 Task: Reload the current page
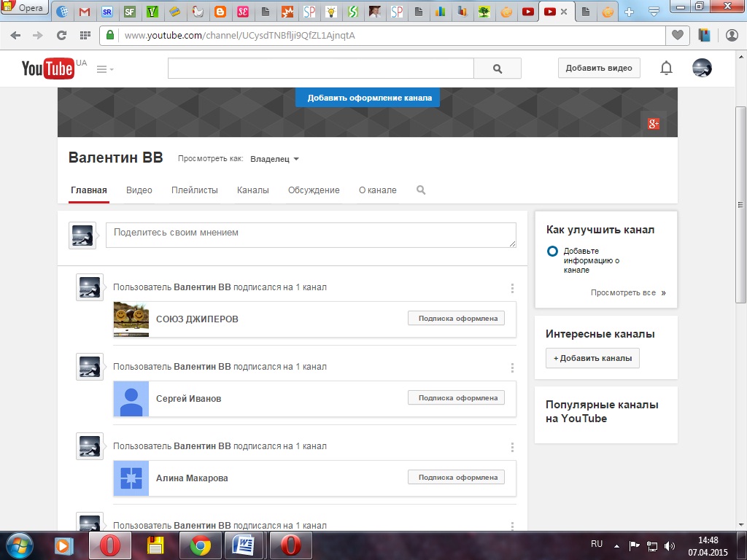coord(61,35)
